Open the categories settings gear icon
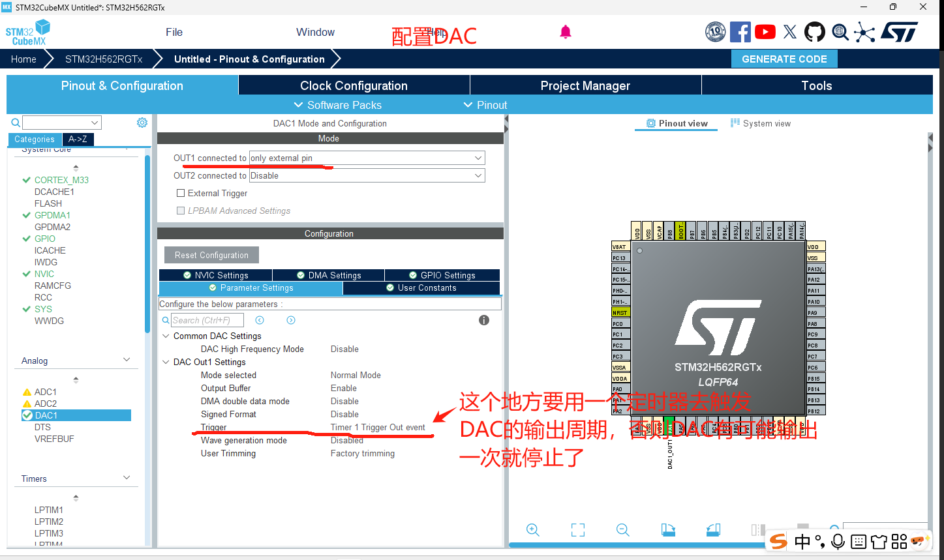 coord(142,123)
